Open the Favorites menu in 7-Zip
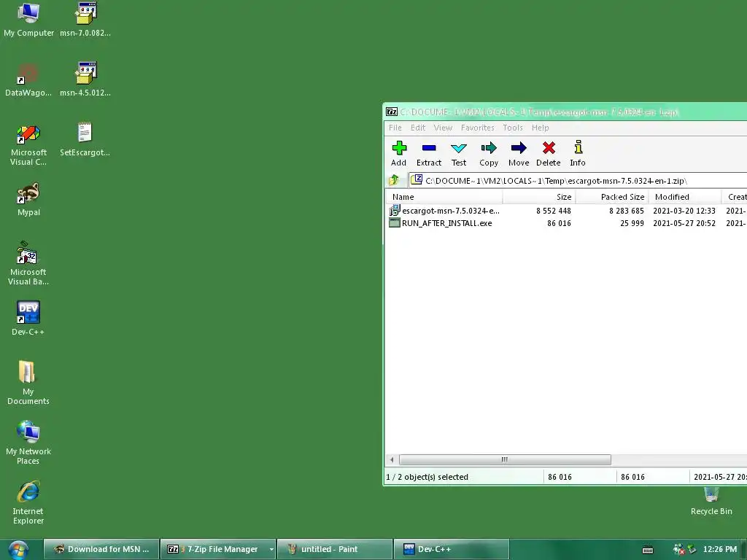 [477, 128]
